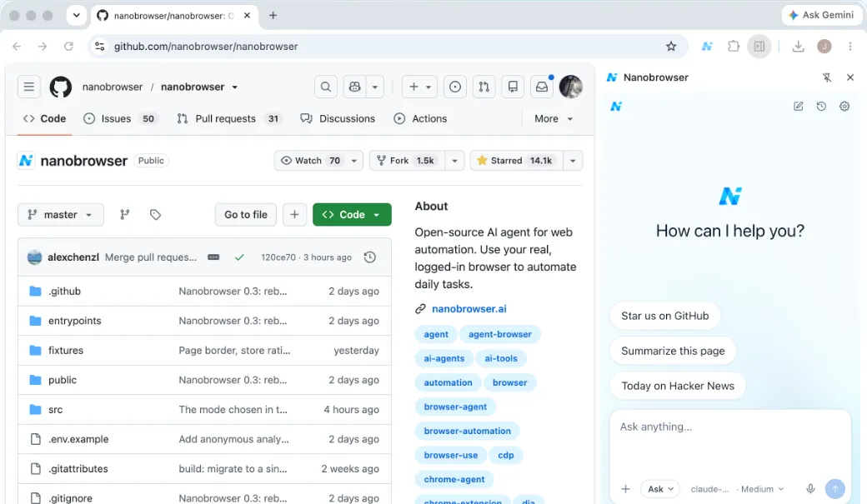This screenshot has height=504, width=867.
Task: Open the Chrome downloads icon
Action: tap(798, 47)
